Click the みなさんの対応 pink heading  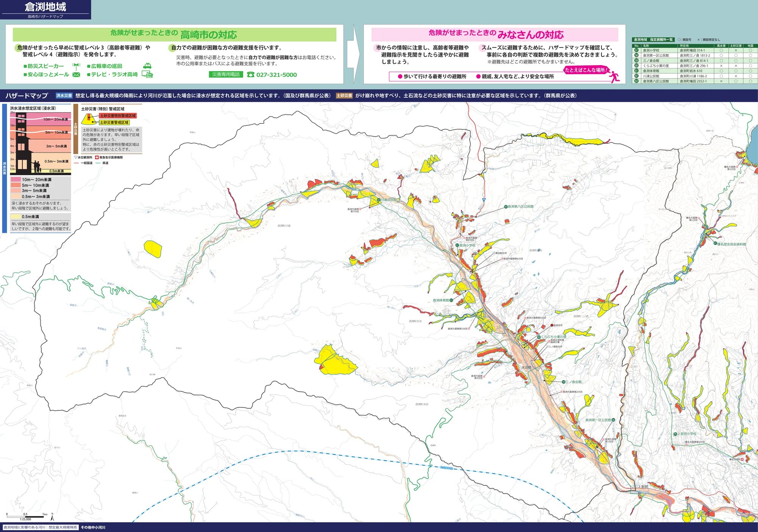click(x=531, y=35)
